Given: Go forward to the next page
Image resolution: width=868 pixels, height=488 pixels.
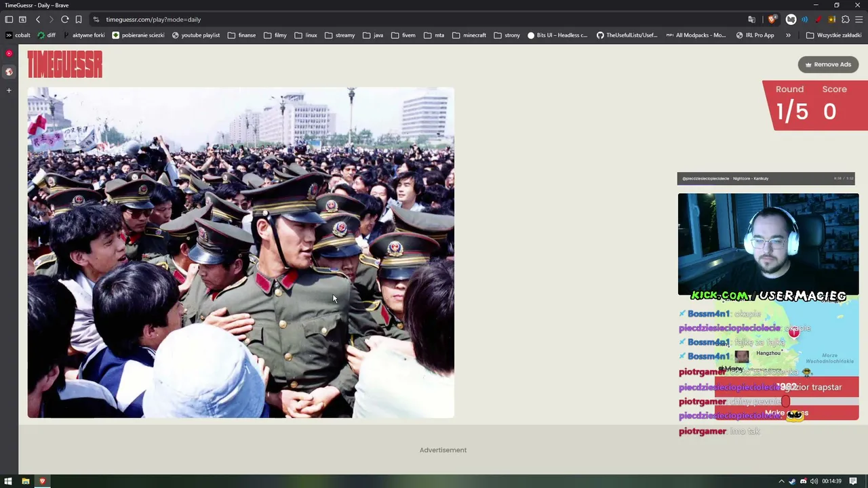Looking at the screenshot, I should click(50, 20).
